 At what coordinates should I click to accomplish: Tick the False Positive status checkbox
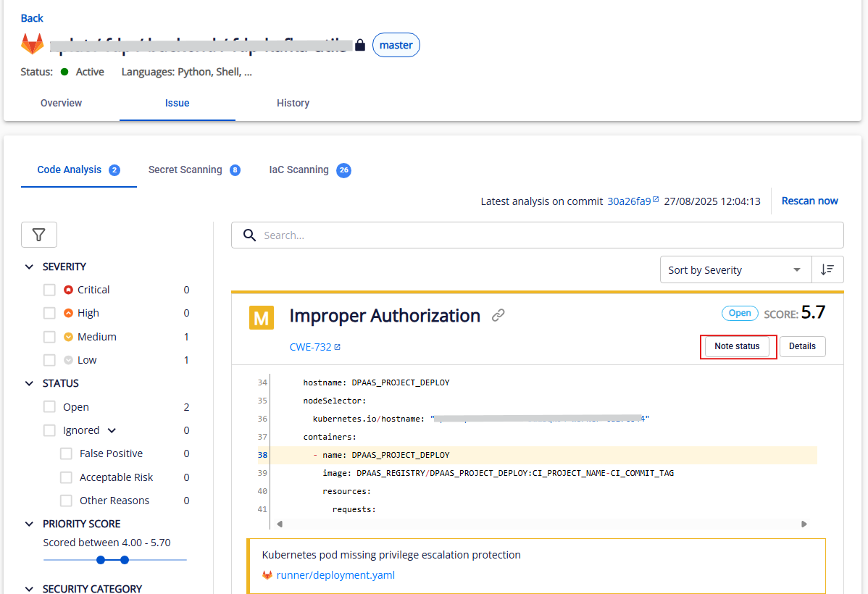[66, 453]
